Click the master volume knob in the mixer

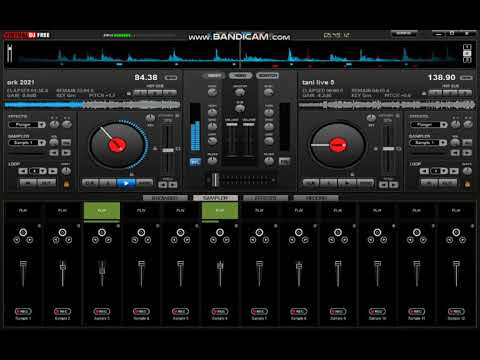point(240,93)
